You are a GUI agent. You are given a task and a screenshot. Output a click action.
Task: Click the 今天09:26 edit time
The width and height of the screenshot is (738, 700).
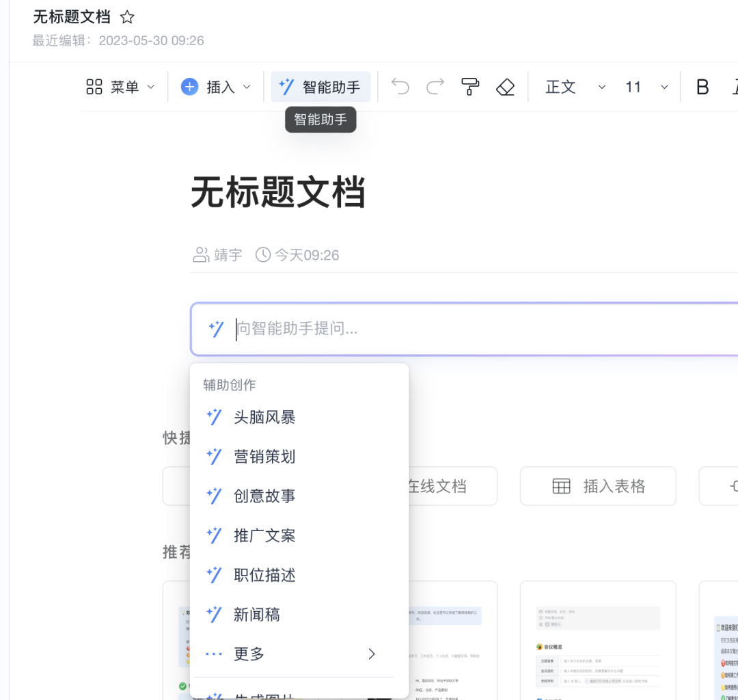click(x=307, y=255)
